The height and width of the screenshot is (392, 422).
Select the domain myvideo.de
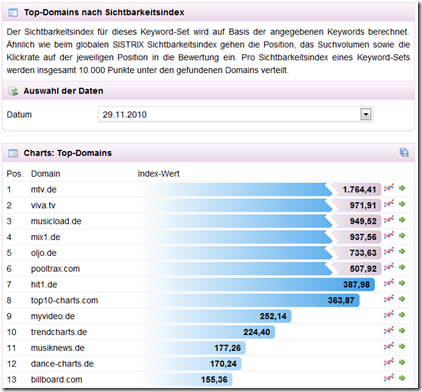[x=53, y=316]
